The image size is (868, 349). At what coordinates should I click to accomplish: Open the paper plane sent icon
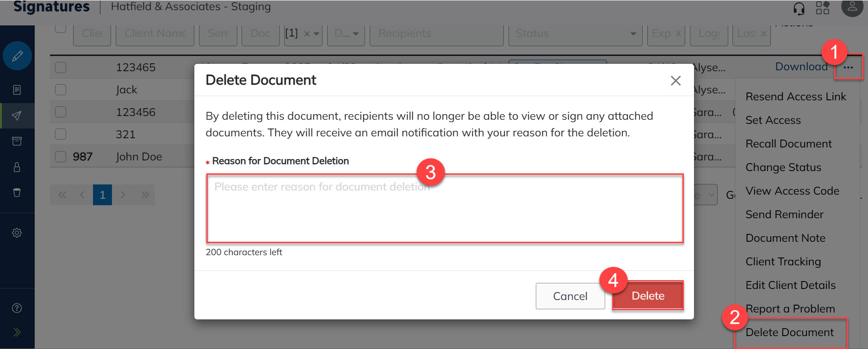coord(17,116)
